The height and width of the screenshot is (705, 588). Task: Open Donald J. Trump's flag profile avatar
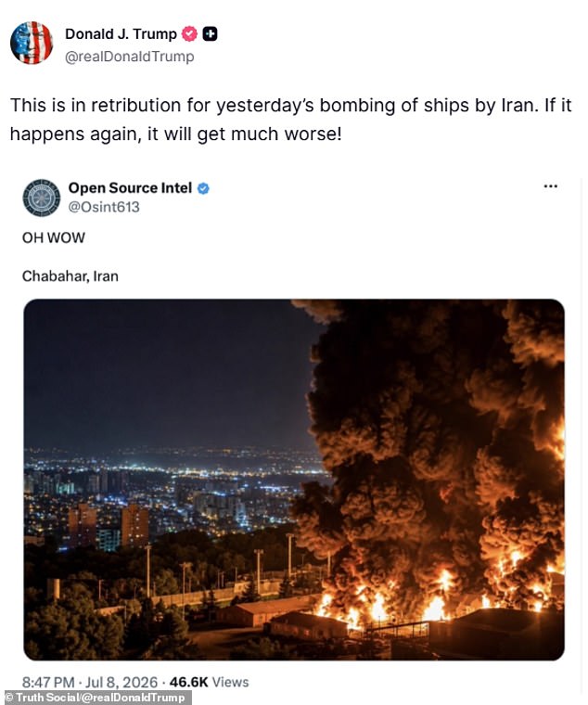tap(31, 43)
